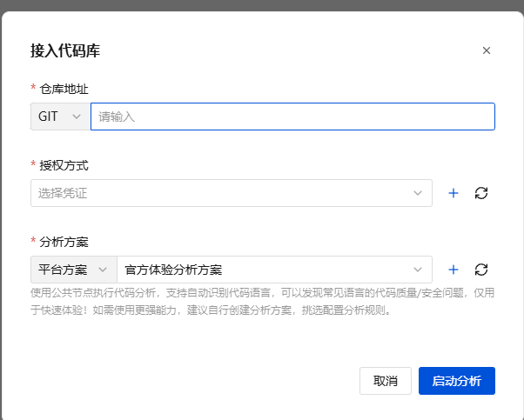Expand the 平台方案 scheme type selector
The height and width of the screenshot is (420, 524).
tap(73, 270)
